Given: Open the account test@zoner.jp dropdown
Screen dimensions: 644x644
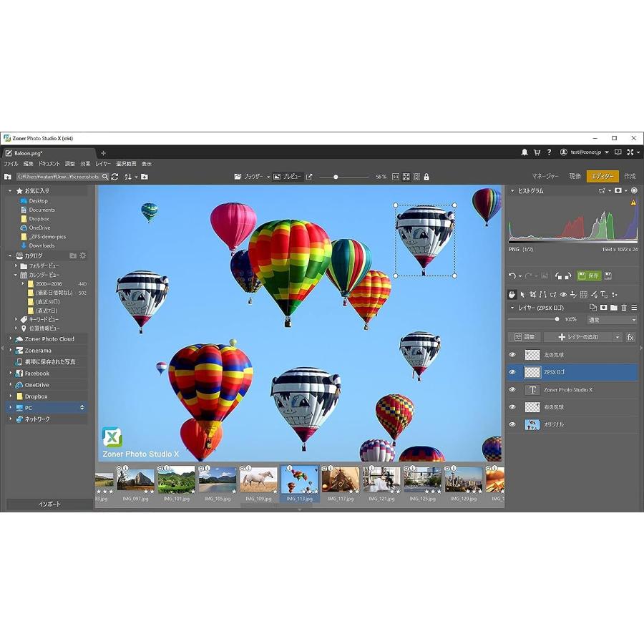Looking at the screenshot, I should pos(607,152).
